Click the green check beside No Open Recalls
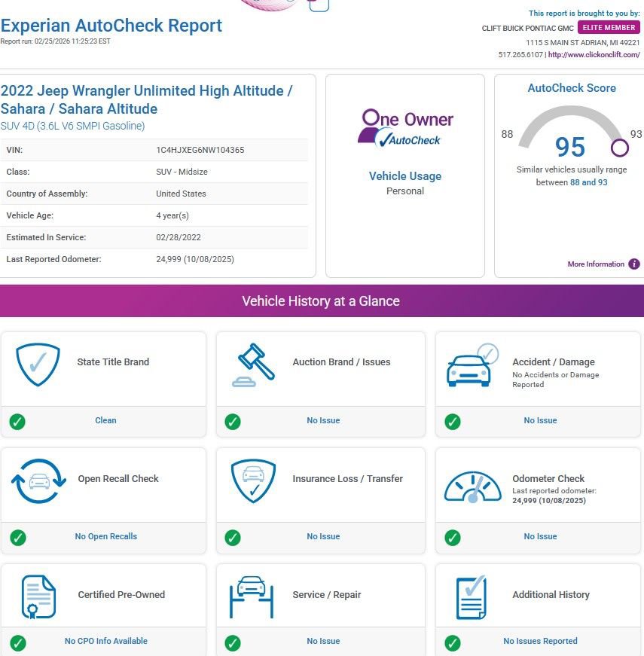 [x=17, y=537]
